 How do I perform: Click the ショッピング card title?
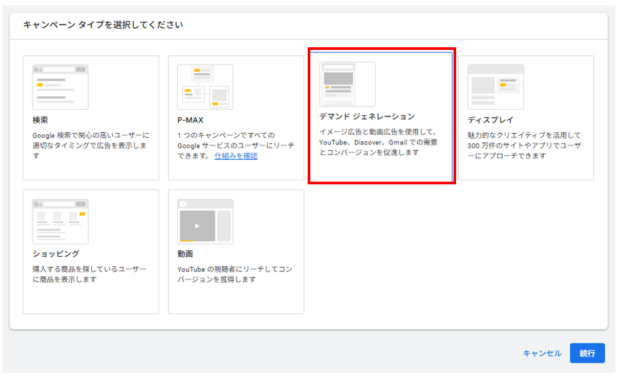56,254
